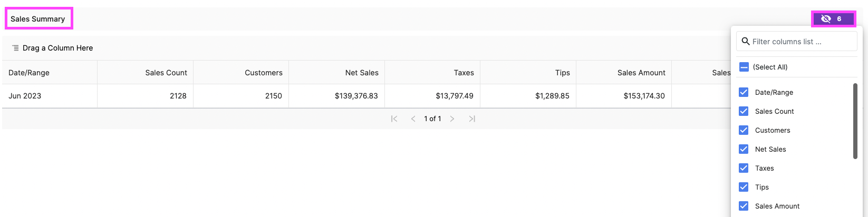The image size is (868, 217).
Task: Click the group-by drag column icon
Action: [x=15, y=48]
